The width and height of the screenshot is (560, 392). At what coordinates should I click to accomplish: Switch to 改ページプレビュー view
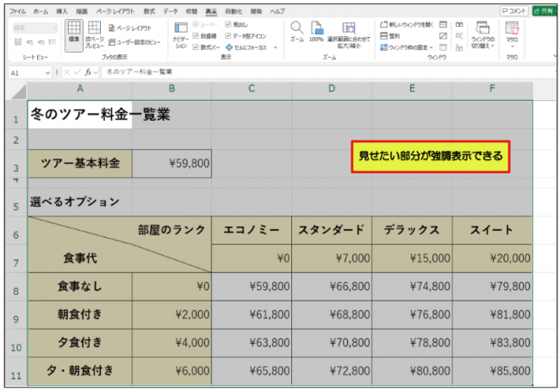[x=94, y=33]
